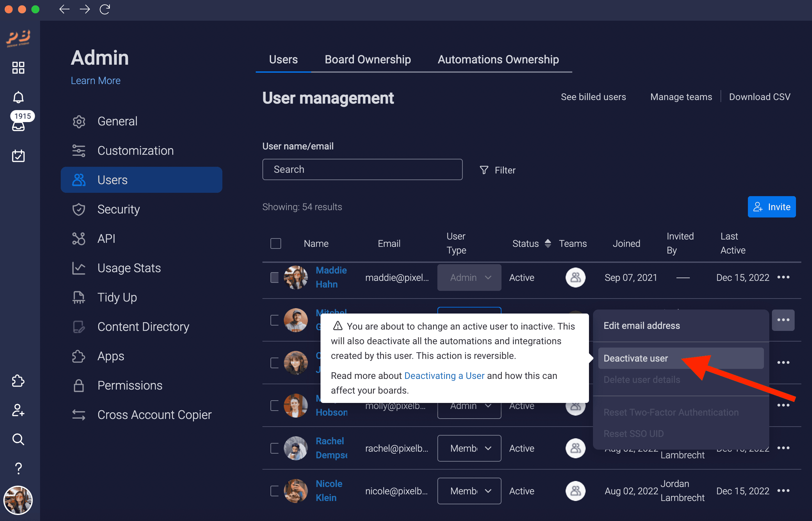The height and width of the screenshot is (521, 812).
Task: Open My Work calendar-check icon
Action: tap(18, 156)
